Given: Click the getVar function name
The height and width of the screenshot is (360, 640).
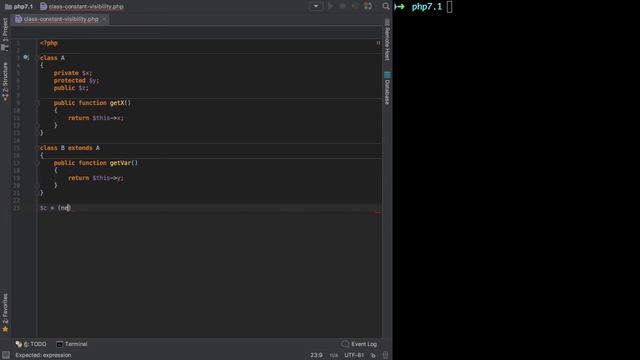Looking at the screenshot, I should 120,163.
